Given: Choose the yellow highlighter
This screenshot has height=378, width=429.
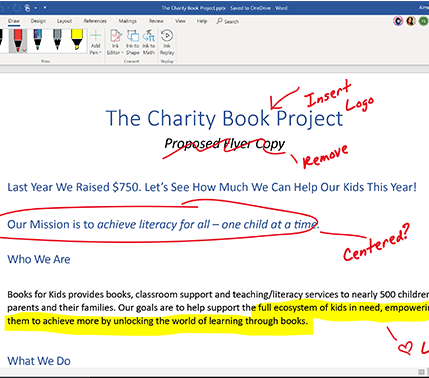Looking at the screenshot, I should click(77, 39).
